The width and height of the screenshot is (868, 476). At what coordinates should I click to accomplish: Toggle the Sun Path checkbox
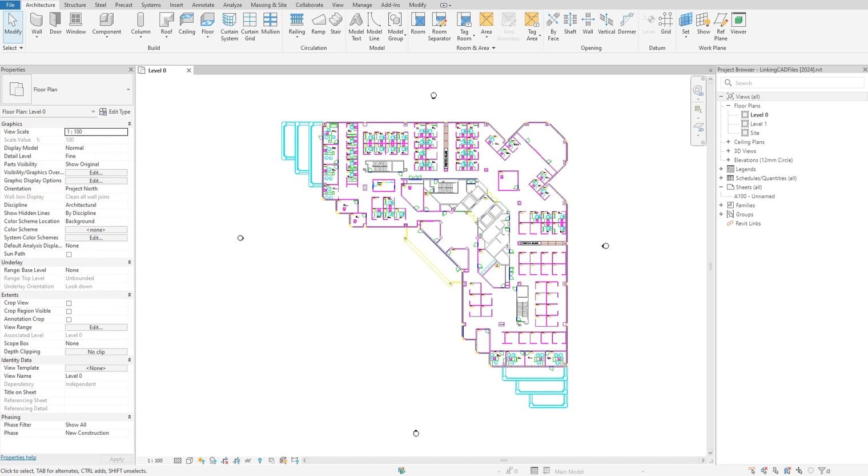pyautogui.click(x=69, y=254)
